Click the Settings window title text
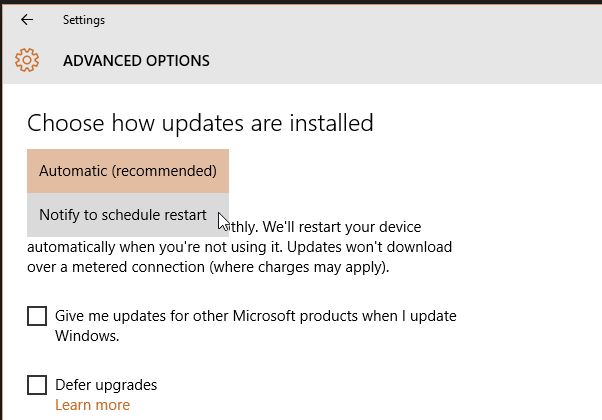This screenshot has height=420, width=602. (x=83, y=20)
